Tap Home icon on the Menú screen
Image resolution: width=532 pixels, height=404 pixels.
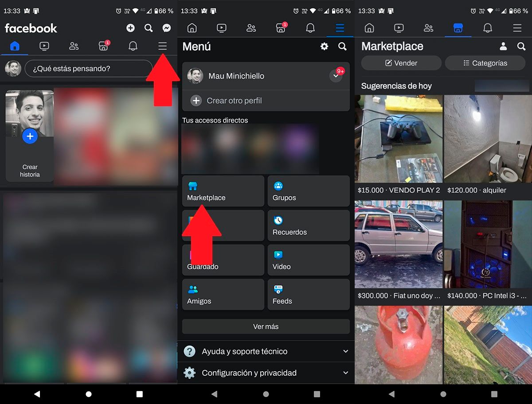pyautogui.click(x=192, y=28)
